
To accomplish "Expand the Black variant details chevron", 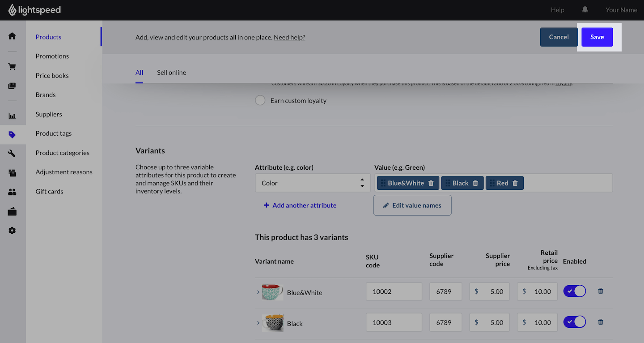I will point(258,323).
